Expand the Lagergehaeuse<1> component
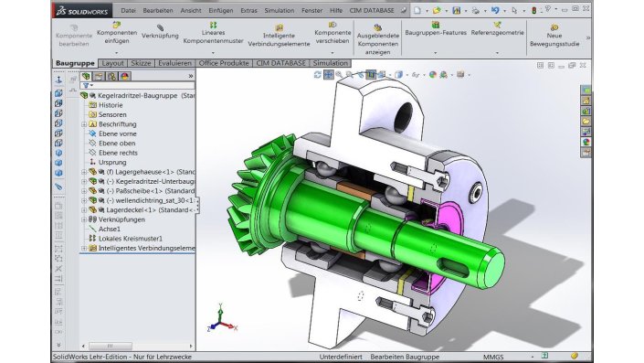 (x=84, y=172)
